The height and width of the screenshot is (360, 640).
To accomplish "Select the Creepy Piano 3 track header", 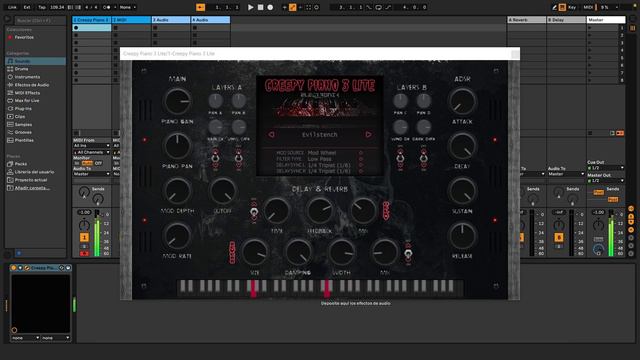I will [x=91, y=20].
